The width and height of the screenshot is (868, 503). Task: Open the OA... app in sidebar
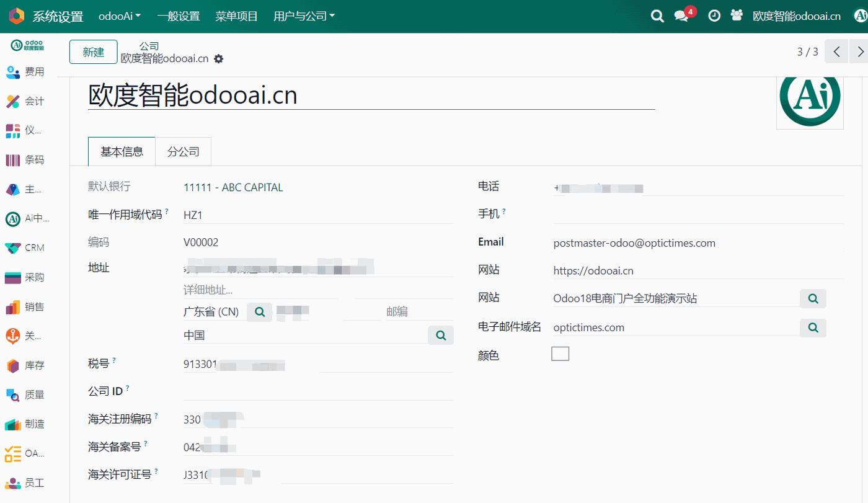[25, 453]
